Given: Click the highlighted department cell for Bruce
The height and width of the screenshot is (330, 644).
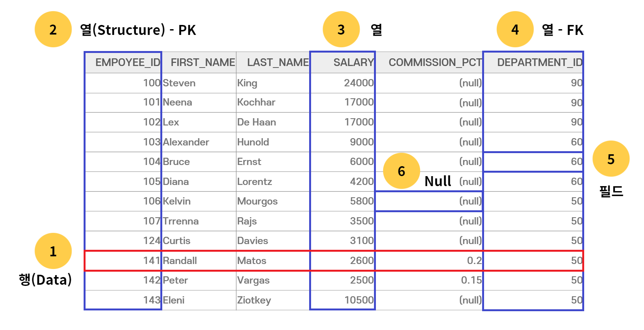Looking at the screenshot, I should tap(533, 162).
